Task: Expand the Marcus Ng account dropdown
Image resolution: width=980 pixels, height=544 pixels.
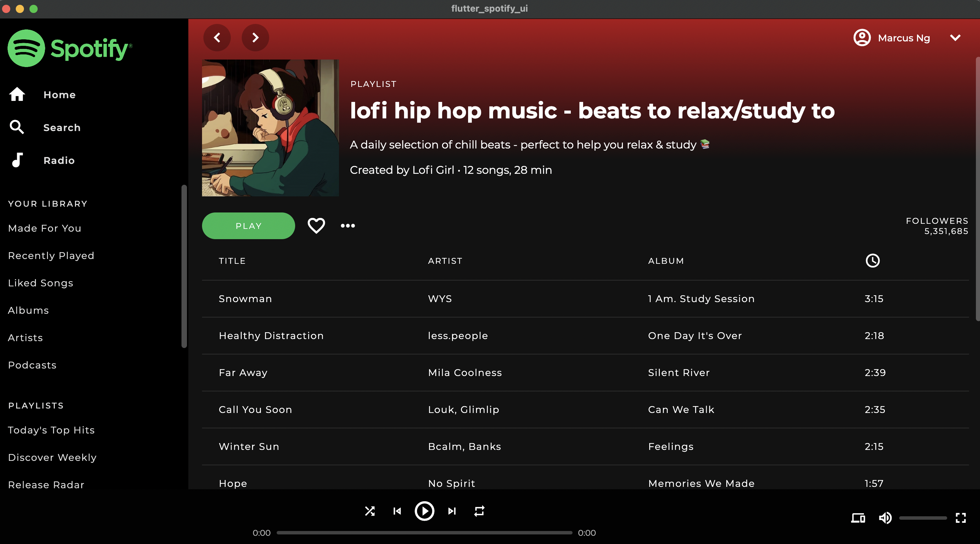Action: click(x=955, y=38)
